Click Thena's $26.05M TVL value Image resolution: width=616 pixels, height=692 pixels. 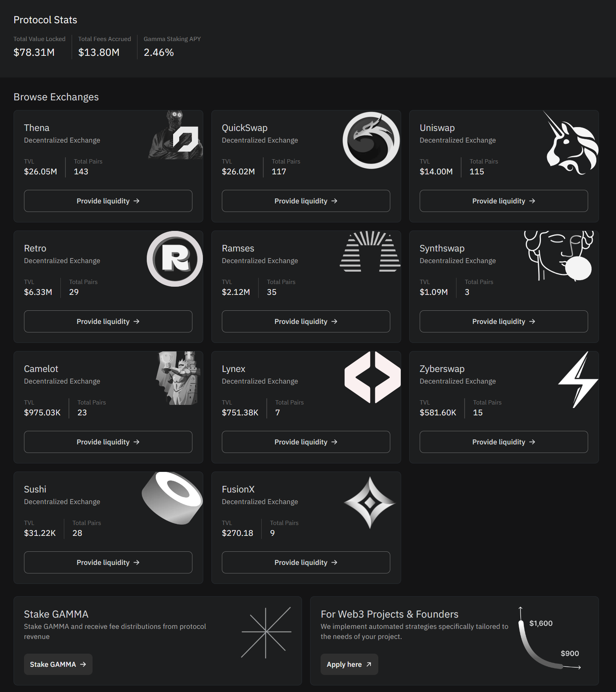[x=41, y=172]
